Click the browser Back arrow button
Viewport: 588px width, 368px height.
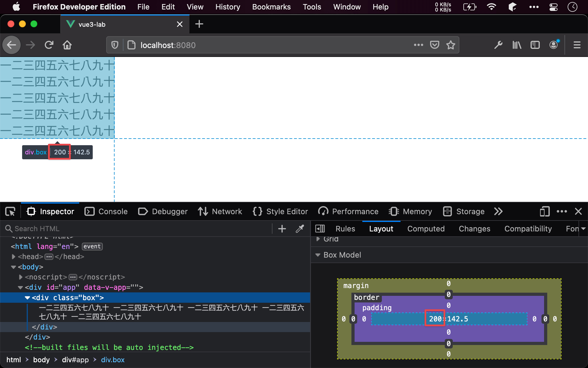pos(11,45)
